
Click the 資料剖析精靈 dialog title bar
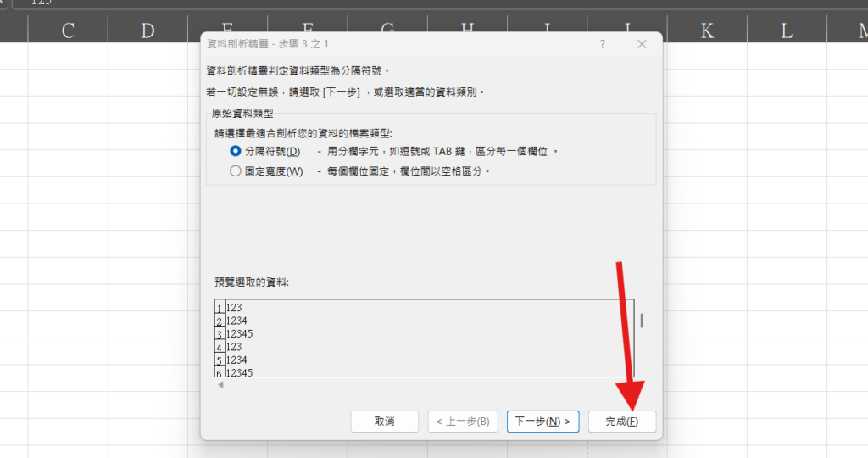(381, 44)
